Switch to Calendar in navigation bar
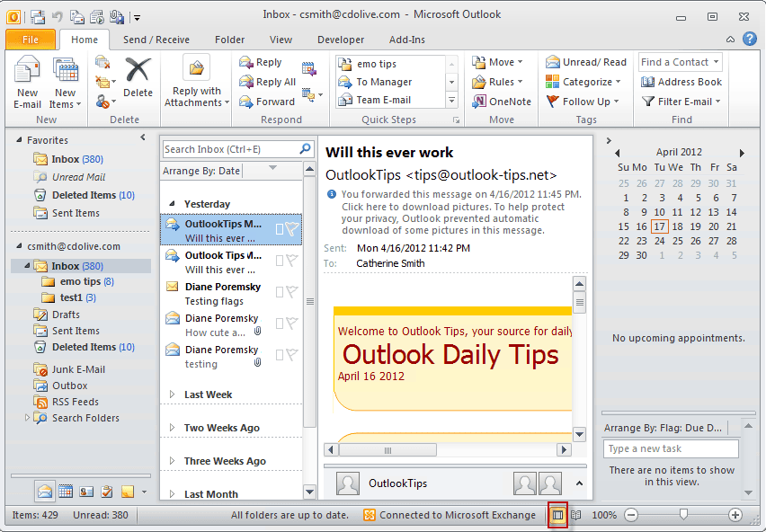 point(66,491)
